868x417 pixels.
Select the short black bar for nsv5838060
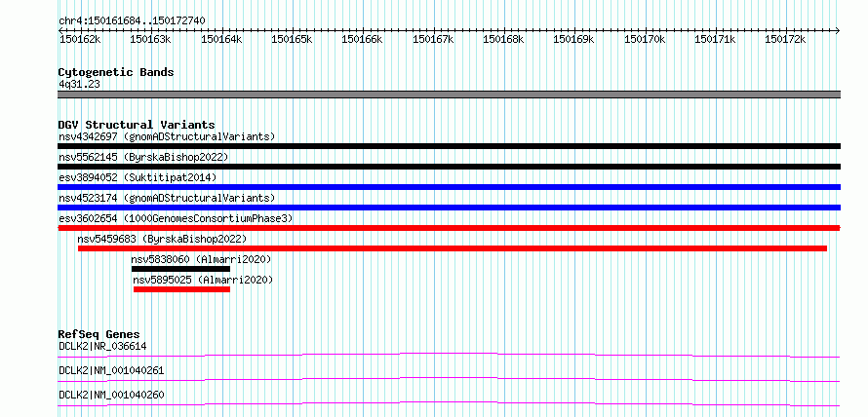pyautogui.click(x=180, y=269)
